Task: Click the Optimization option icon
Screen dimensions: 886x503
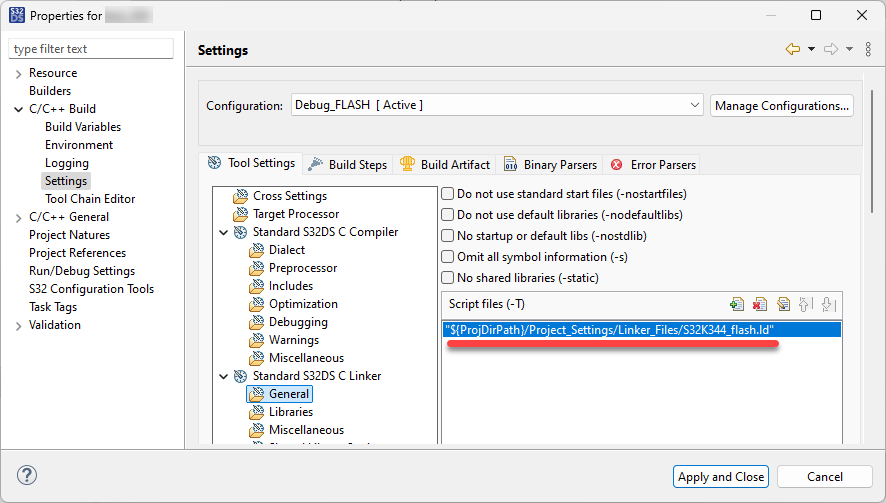Action: coord(257,304)
